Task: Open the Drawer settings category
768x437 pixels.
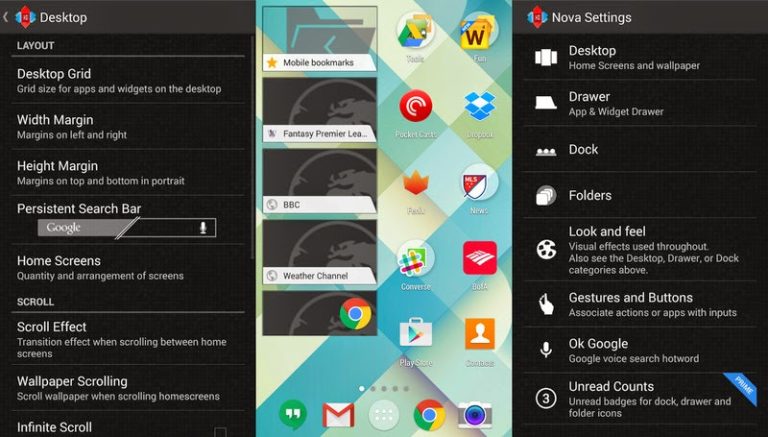Action: [x=640, y=103]
